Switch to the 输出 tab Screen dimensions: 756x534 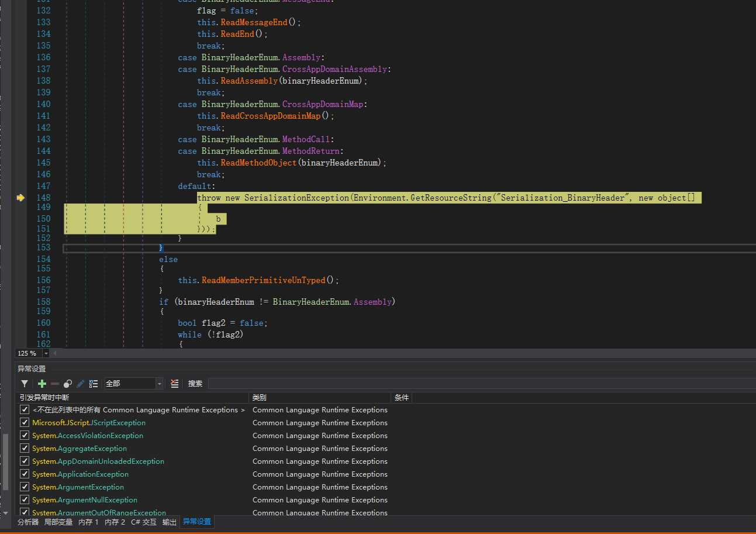click(x=170, y=522)
